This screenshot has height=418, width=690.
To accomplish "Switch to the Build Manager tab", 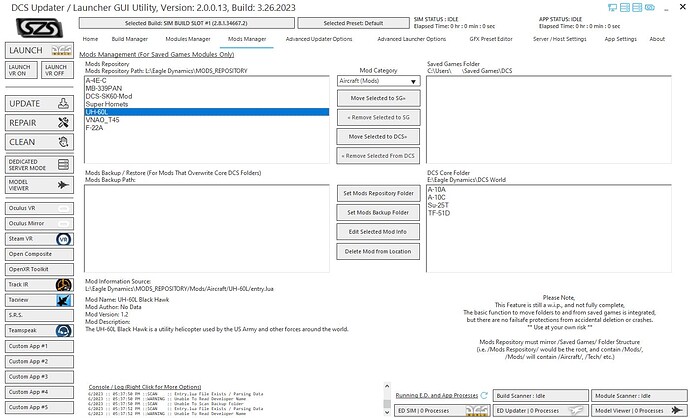I will pyautogui.click(x=130, y=39).
